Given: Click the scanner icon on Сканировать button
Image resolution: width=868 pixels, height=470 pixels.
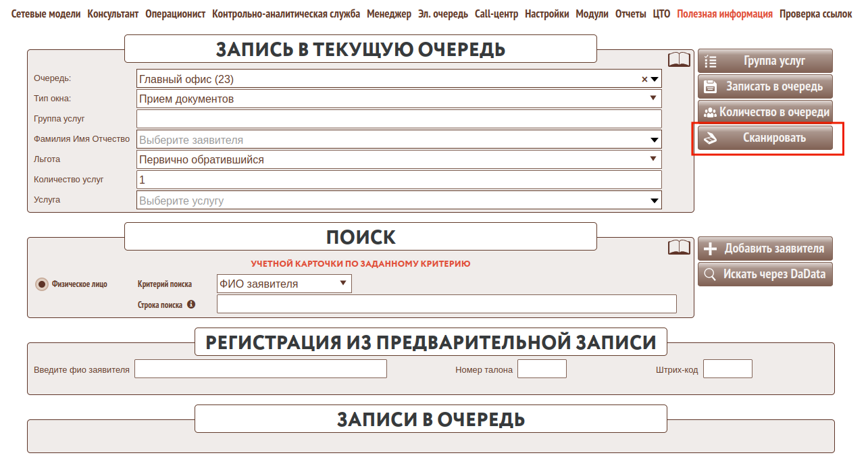Looking at the screenshot, I should tap(711, 137).
